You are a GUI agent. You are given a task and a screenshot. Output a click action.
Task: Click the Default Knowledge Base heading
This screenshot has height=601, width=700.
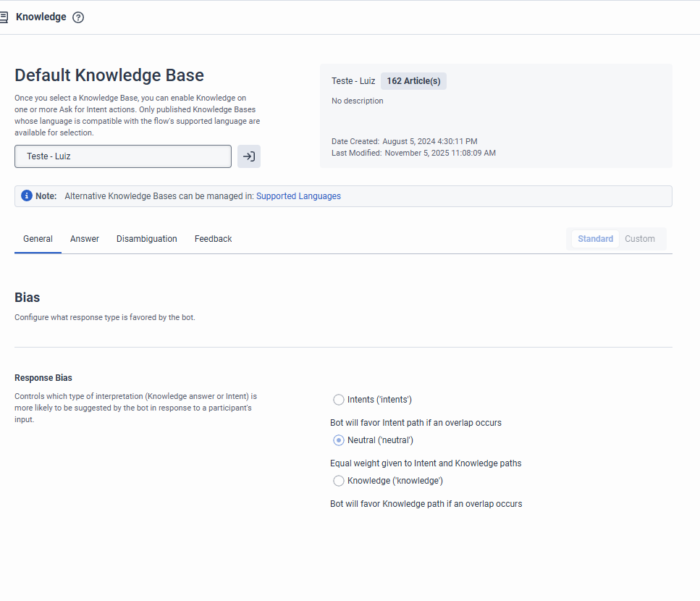click(109, 75)
